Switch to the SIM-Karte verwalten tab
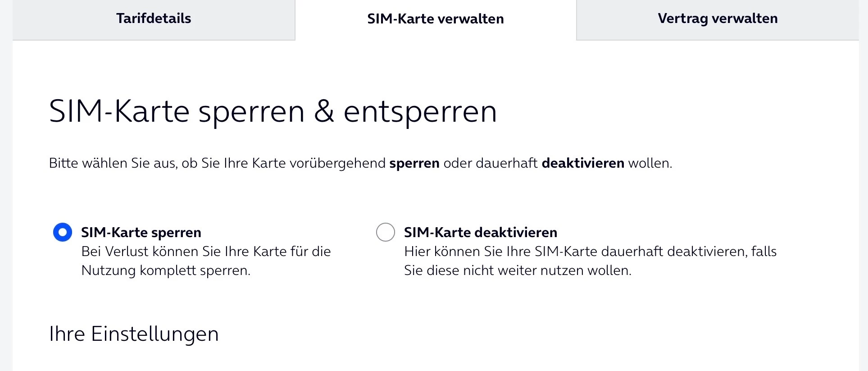This screenshot has height=371, width=868. pyautogui.click(x=435, y=19)
